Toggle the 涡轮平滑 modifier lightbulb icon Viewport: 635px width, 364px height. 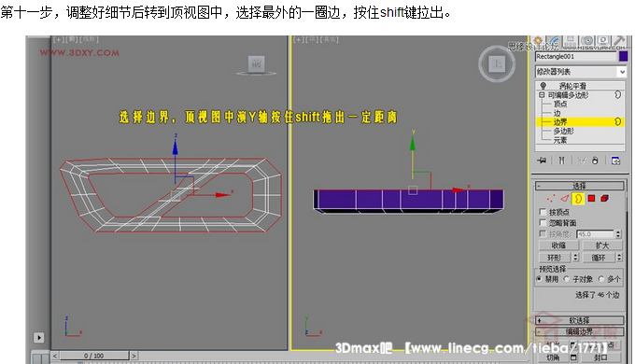pyautogui.click(x=543, y=86)
